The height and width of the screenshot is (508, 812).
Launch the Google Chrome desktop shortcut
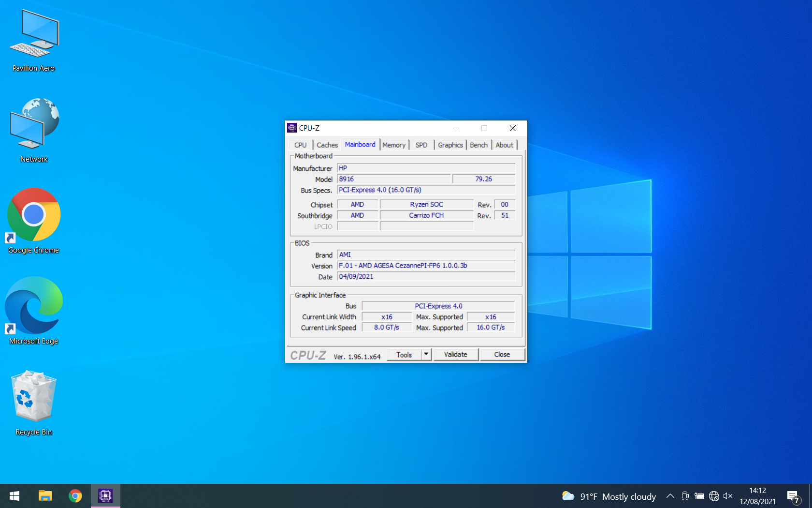coord(34,221)
